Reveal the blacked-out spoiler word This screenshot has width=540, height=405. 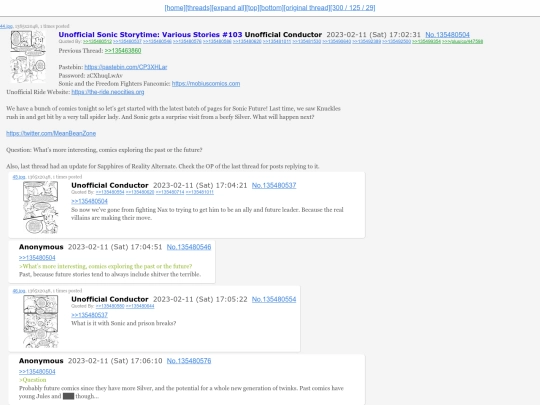click(x=69, y=396)
